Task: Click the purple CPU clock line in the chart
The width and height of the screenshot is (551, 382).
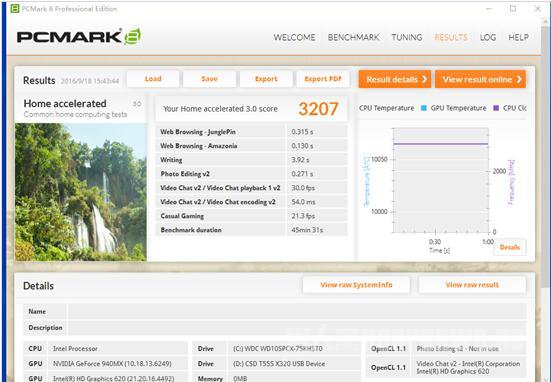Action: point(441,144)
